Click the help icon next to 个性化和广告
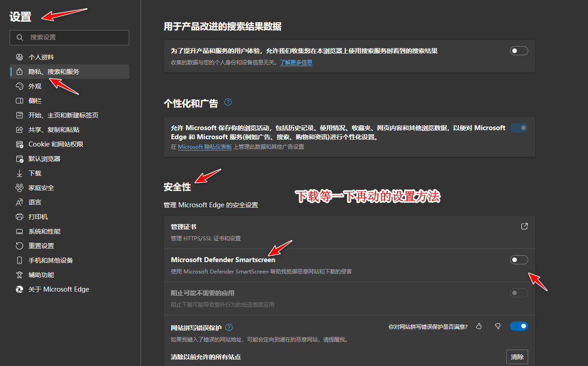 [x=228, y=102]
